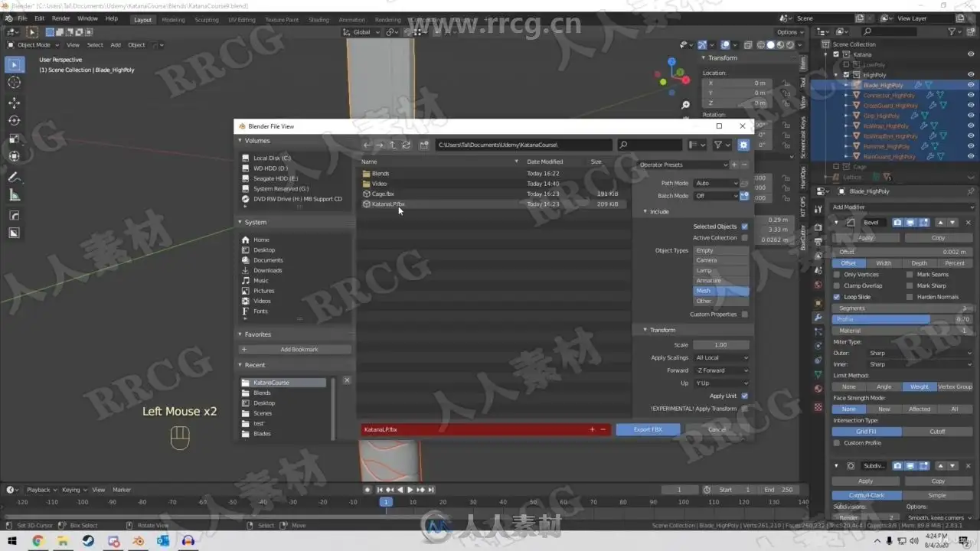This screenshot has width=980, height=551.
Task: Refresh the file list
Action: coord(407,145)
